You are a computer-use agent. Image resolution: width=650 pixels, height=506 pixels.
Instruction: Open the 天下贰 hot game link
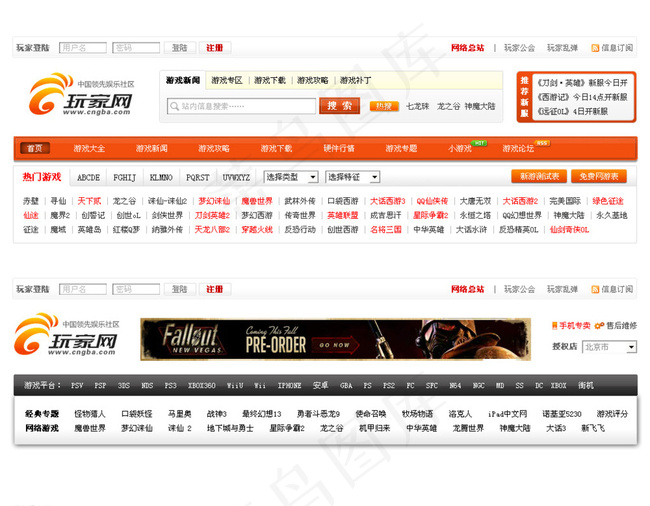(x=89, y=201)
